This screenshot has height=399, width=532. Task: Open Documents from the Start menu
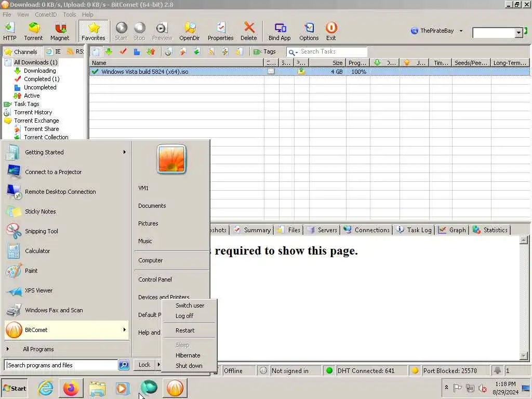(152, 206)
